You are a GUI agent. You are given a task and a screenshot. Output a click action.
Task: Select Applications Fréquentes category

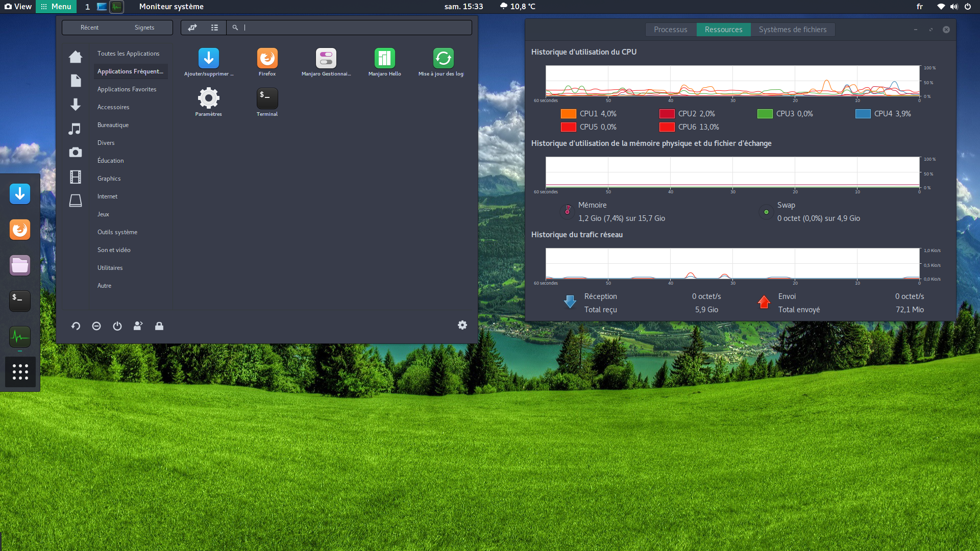(x=130, y=71)
